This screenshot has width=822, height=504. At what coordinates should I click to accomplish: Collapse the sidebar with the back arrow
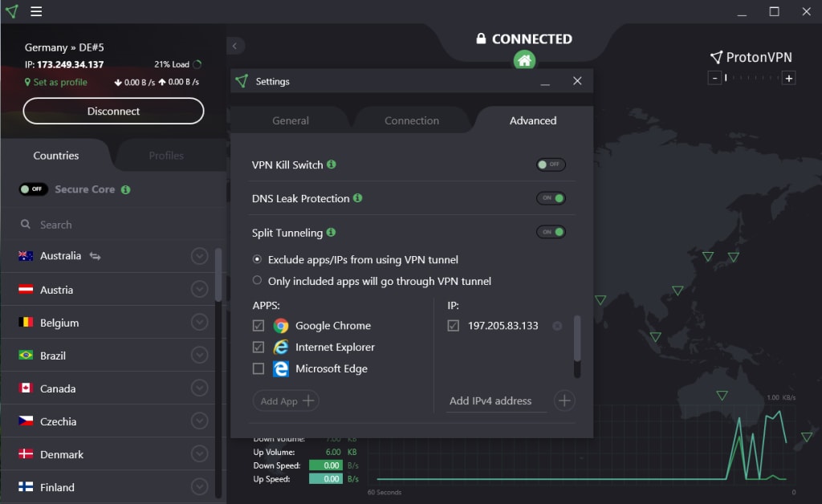coord(235,46)
